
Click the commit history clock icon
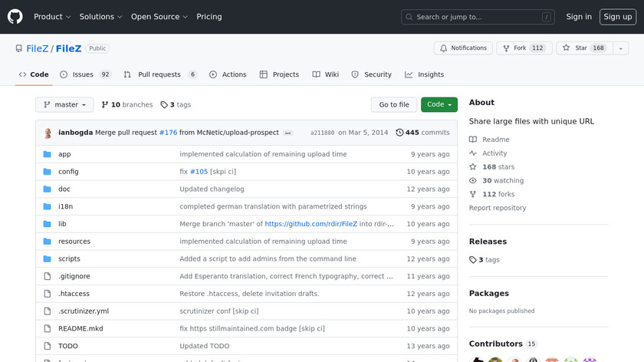[399, 133]
